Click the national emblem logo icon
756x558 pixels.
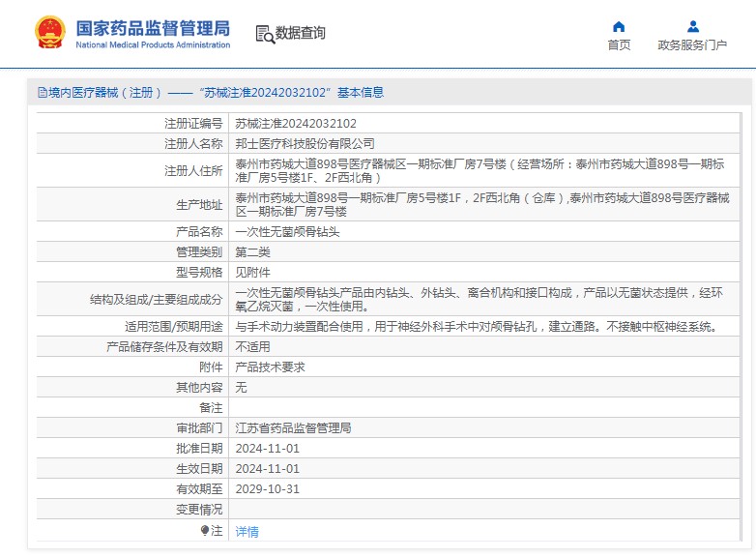48,33
